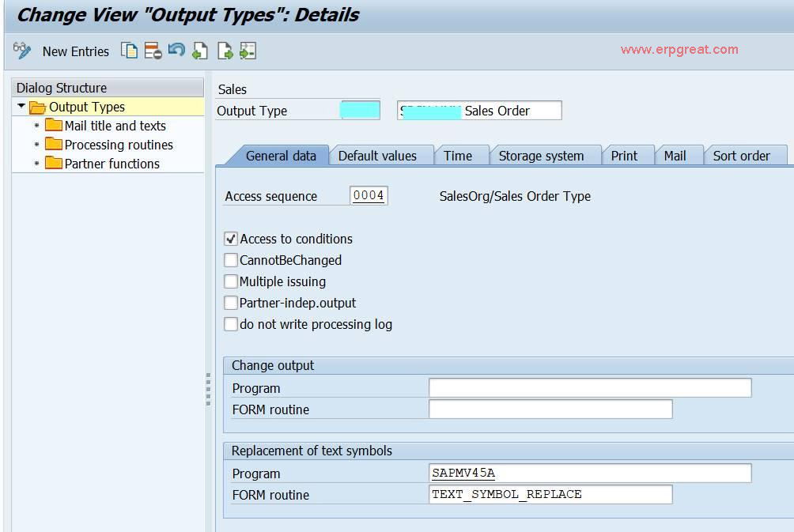The image size is (794, 532).
Task: Collapse the Output Types tree node arrow
Action: [x=21, y=106]
